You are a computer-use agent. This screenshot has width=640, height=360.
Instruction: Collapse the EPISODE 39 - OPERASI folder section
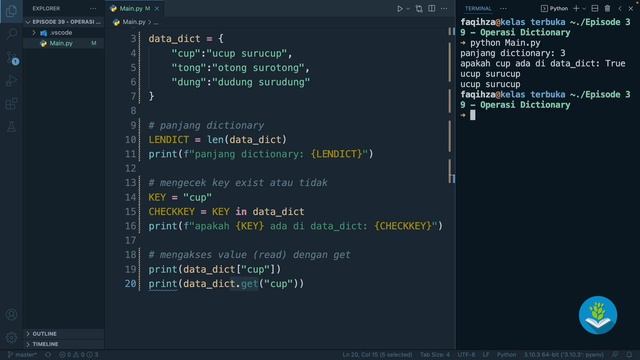click(x=64, y=22)
